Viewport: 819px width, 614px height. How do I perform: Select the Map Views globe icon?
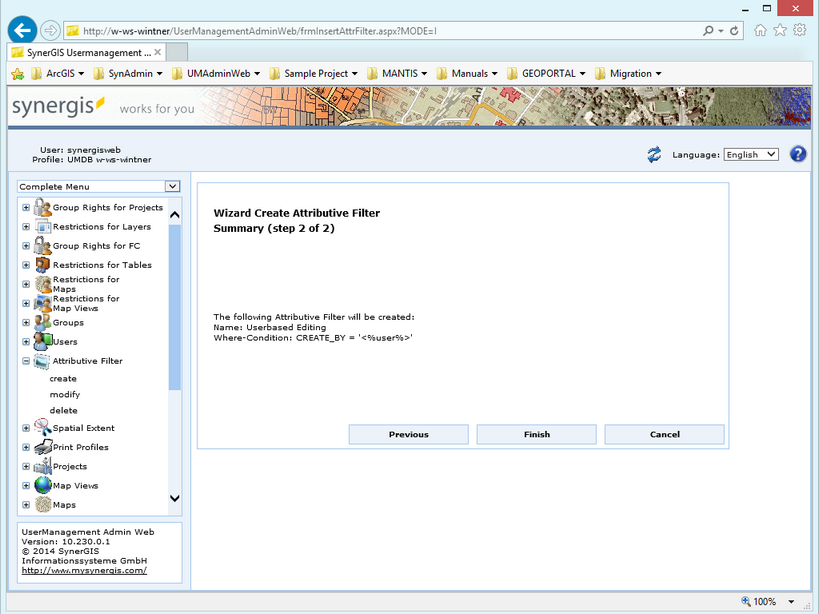tap(41, 485)
